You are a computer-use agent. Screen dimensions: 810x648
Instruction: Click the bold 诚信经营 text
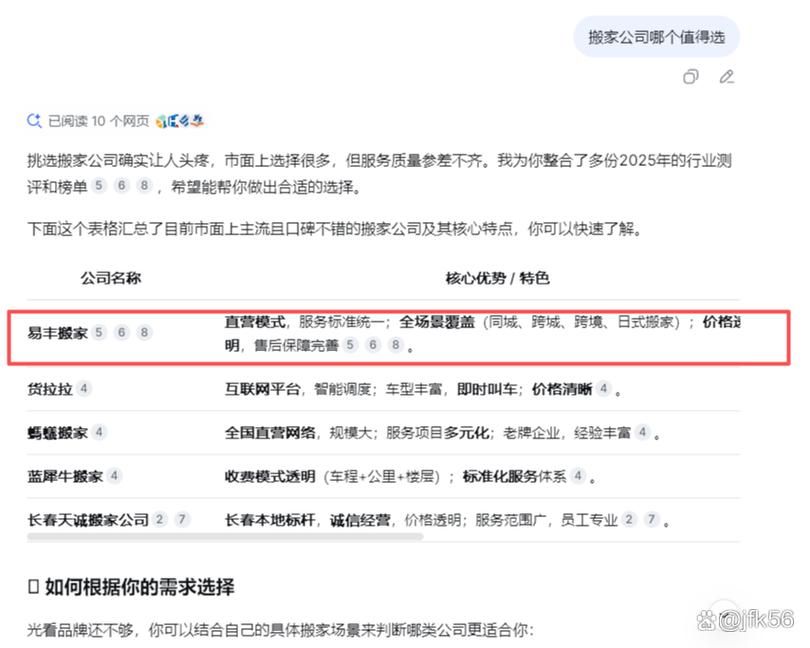[x=360, y=519]
